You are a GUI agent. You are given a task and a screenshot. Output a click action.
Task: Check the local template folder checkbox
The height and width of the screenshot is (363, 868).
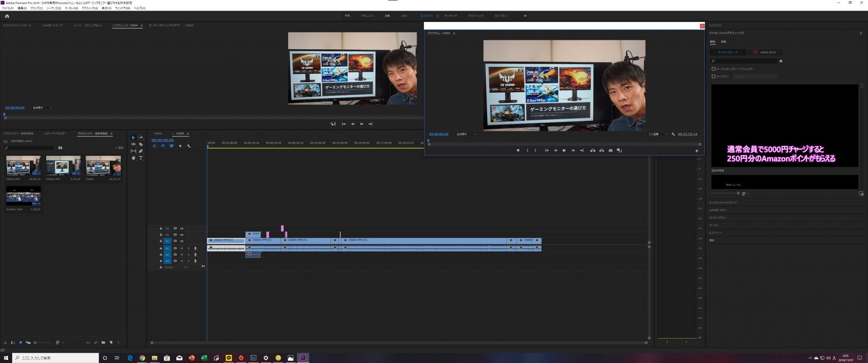click(x=713, y=69)
